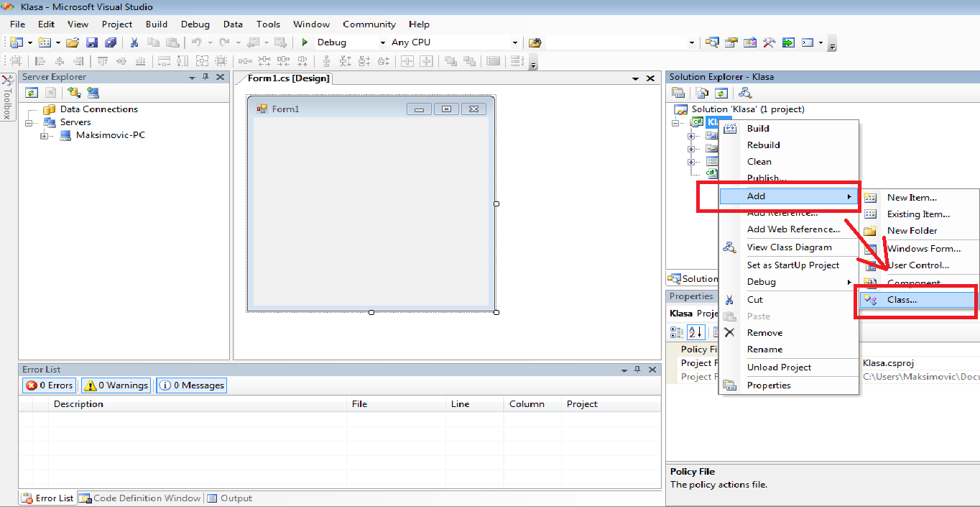Toggle auto-hide pin on Error List panel

(x=637, y=370)
